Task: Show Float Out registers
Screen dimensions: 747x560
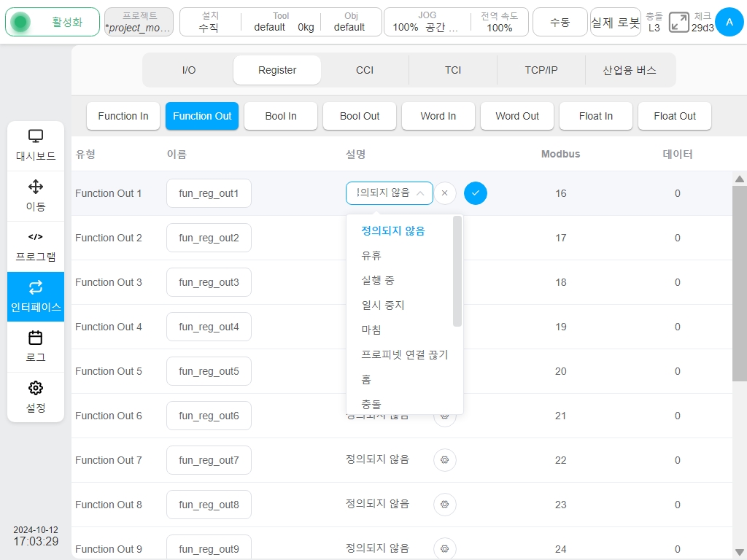Action: point(675,116)
